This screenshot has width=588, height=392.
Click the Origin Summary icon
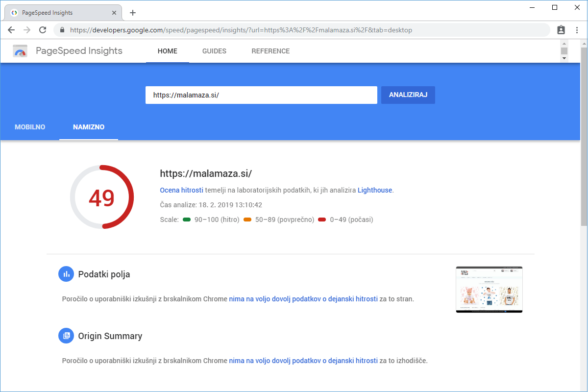click(x=66, y=336)
